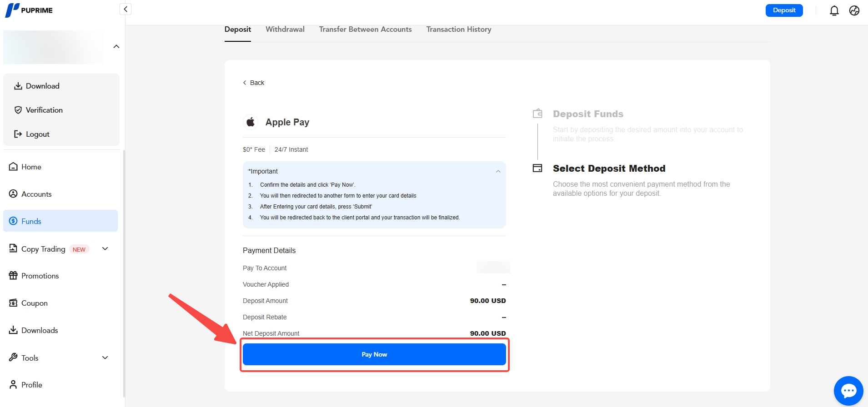
Task: Expand the Copy Trading submenu
Action: pos(105,248)
